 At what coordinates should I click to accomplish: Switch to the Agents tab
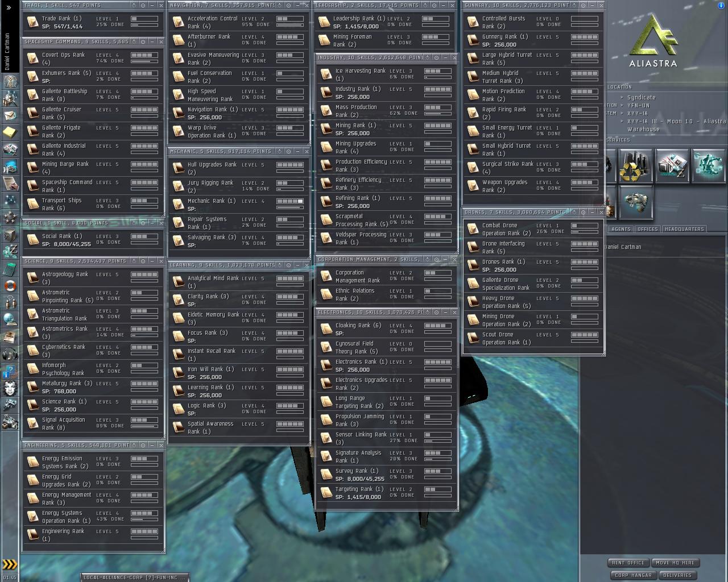(621, 229)
